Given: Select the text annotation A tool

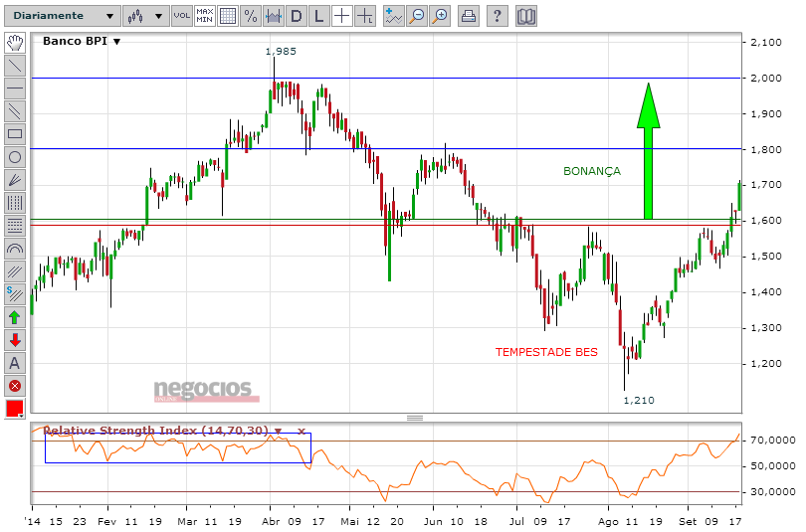Looking at the screenshot, I should click(15, 363).
